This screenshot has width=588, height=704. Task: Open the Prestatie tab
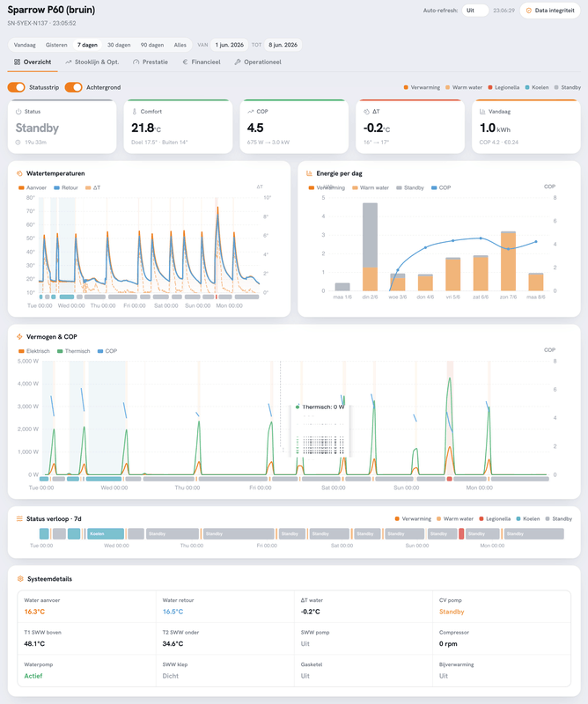click(x=151, y=62)
